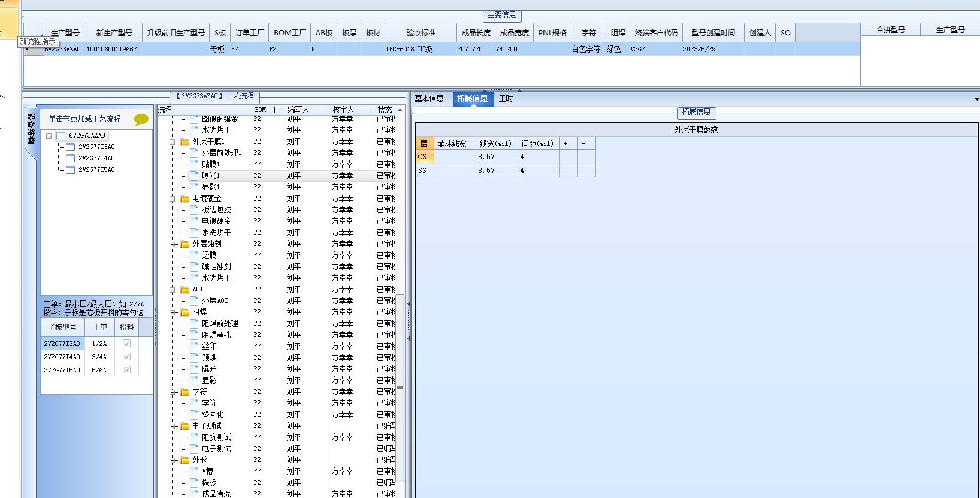Collapse the 外层蚀刻 process group
Image resolution: width=980 pixels, height=498 pixels.
point(173,244)
